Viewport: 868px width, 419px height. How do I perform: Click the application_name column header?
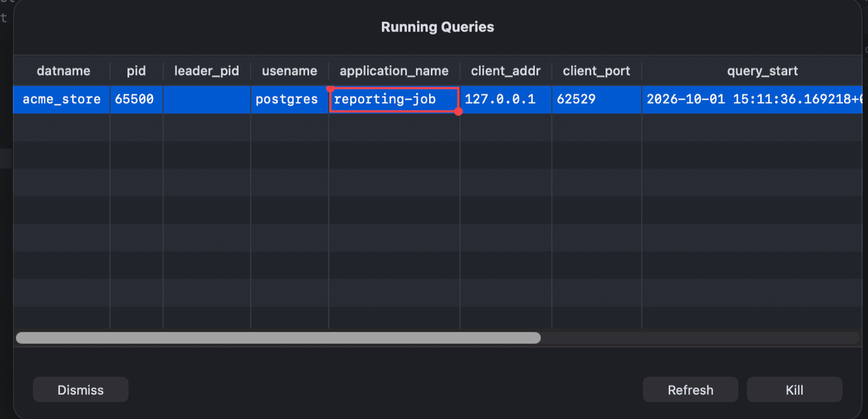(x=394, y=71)
